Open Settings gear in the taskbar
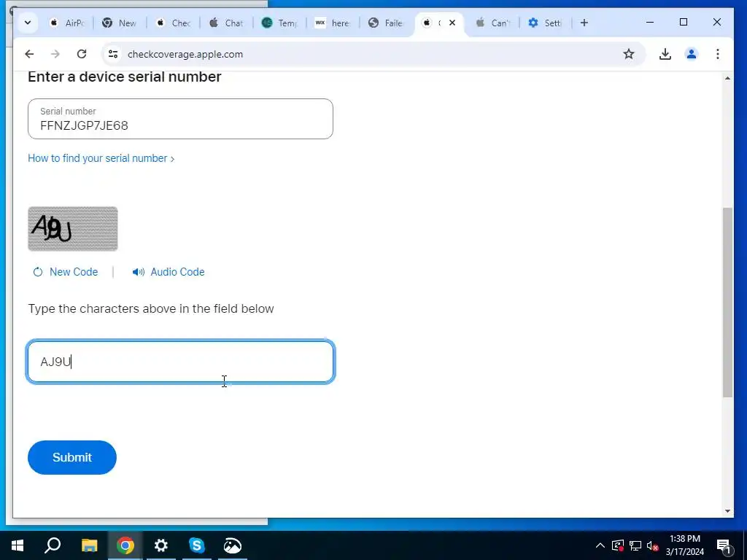This screenshot has height=560, width=747. coord(161,545)
